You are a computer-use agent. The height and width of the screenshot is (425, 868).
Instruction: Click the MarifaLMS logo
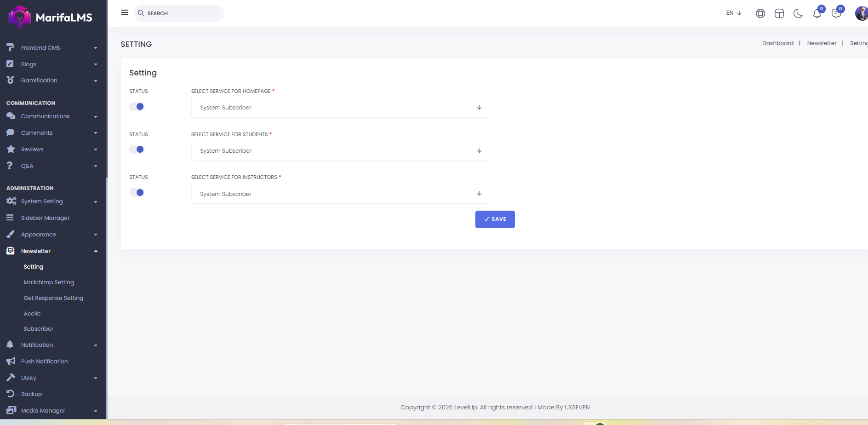[51, 17]
